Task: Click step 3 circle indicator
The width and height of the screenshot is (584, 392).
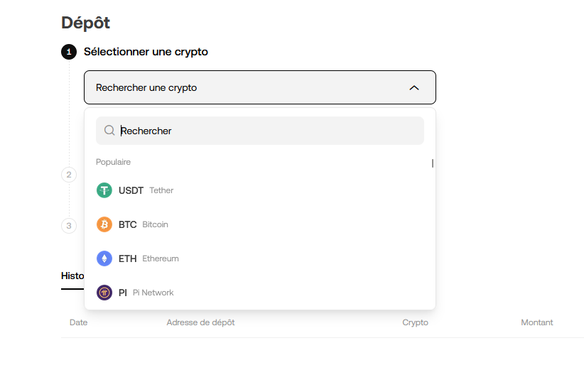Action: pos(69,226)
